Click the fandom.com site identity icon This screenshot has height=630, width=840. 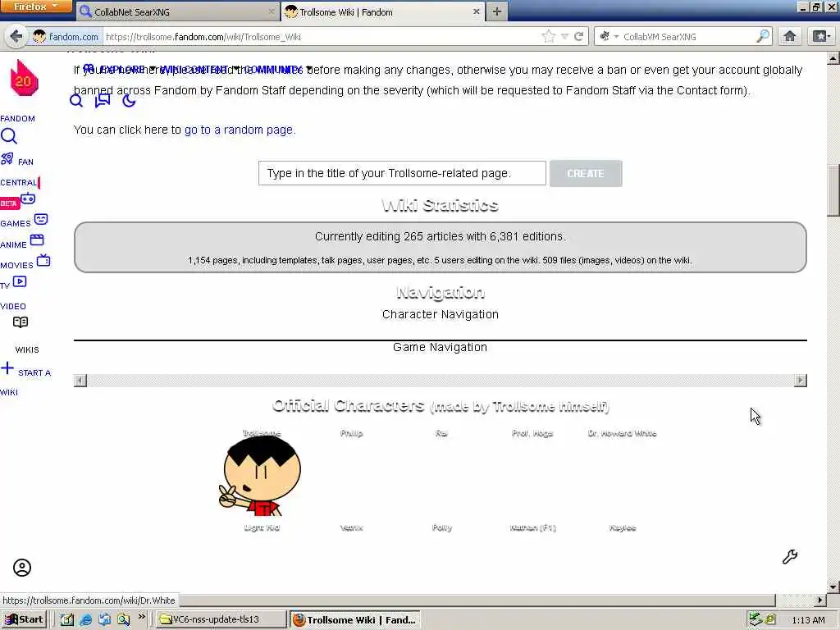39,36
